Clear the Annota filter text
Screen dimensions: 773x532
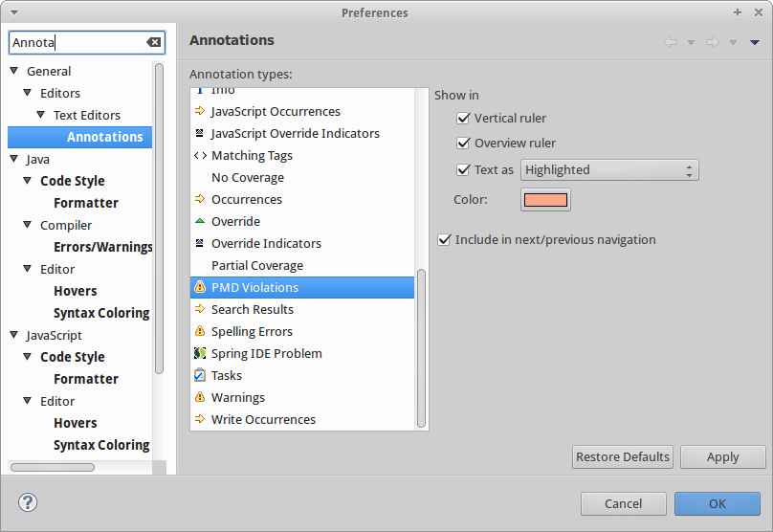(x=153, y=42)
